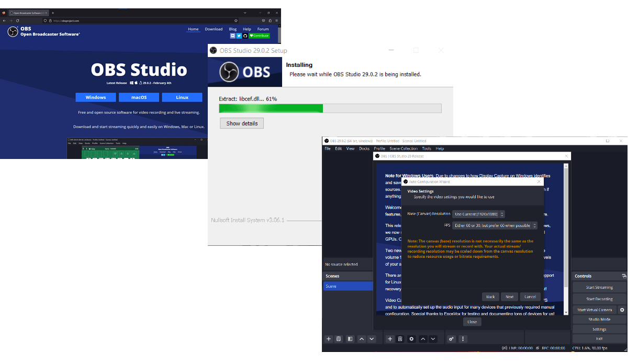Open the Forum link on OBS website
This screenshot has width=638, height=364.
(x=263, y=29)
